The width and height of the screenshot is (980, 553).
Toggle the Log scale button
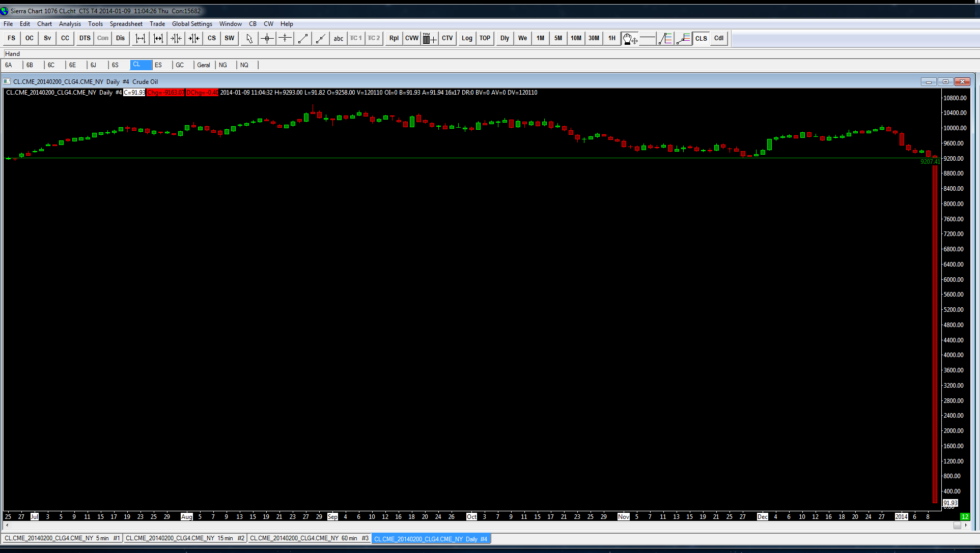click(x=467, y=38)
